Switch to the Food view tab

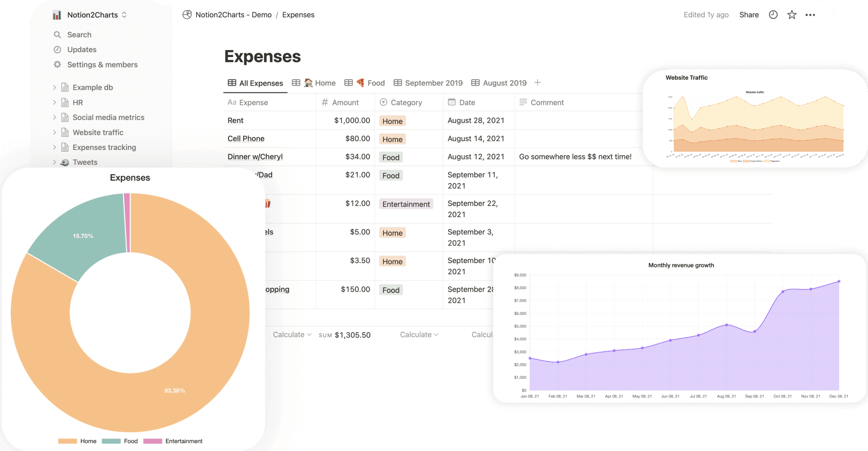tap(364, 83)
